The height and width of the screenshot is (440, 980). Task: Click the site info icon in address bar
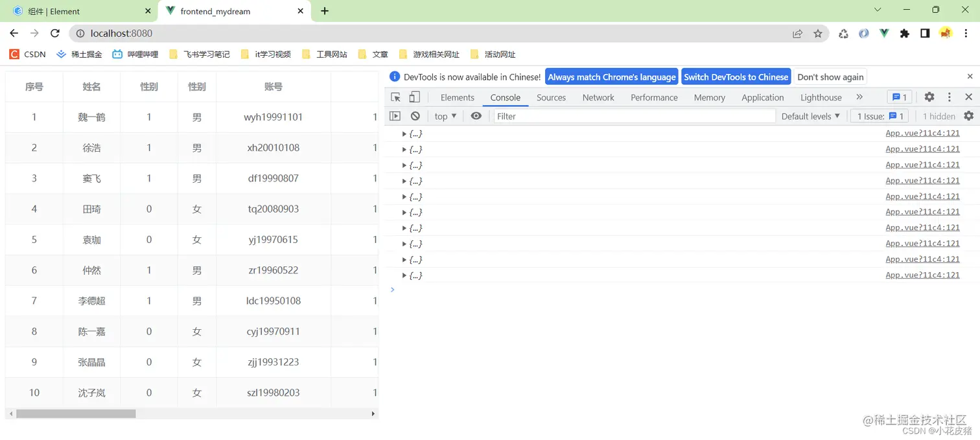[x=80, y=33]
